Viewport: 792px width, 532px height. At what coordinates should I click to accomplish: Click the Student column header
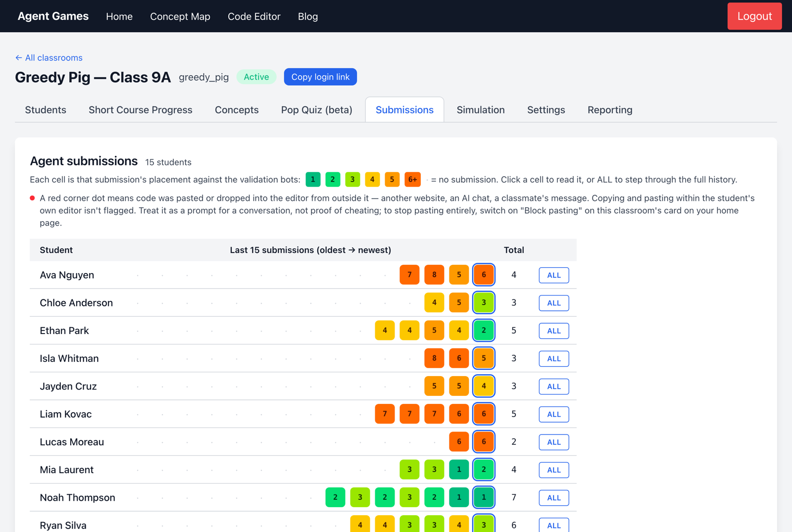point(56,250)
